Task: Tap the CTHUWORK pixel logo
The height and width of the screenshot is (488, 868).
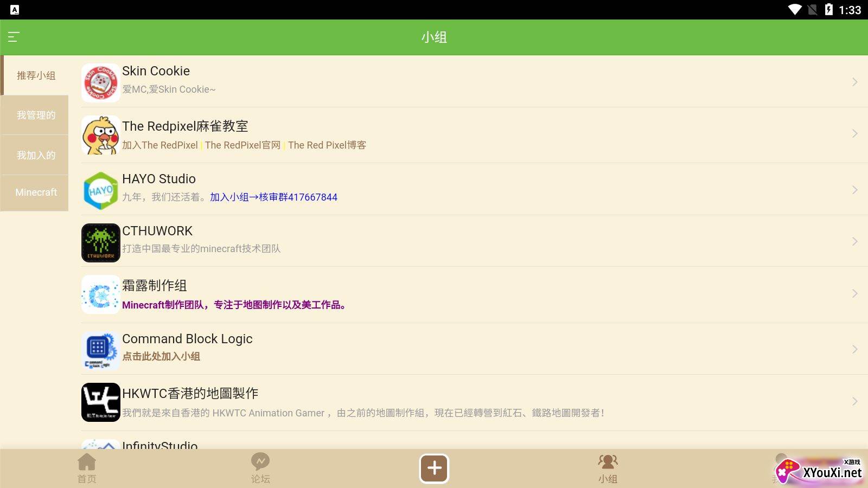Action: click(100, 242)
